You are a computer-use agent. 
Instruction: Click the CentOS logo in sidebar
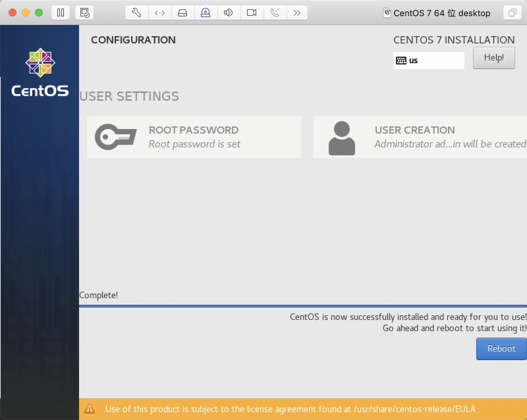(40, 72)
